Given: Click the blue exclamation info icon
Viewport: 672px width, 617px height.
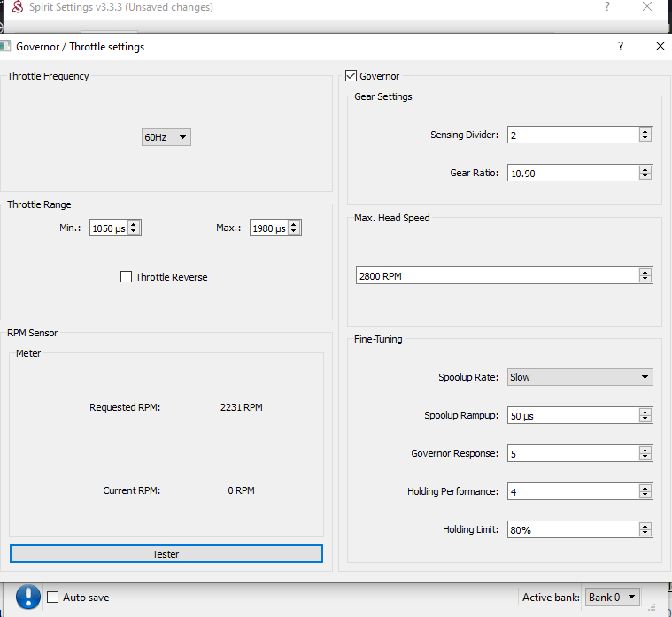Looking at the screenshot, I should point(28,597).
